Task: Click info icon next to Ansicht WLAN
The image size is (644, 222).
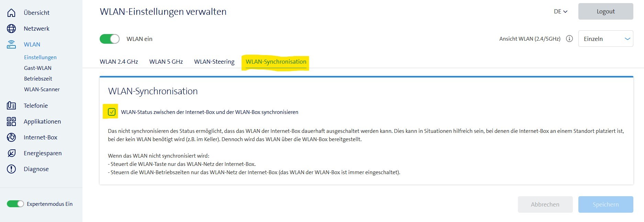Action: [569, 39]
